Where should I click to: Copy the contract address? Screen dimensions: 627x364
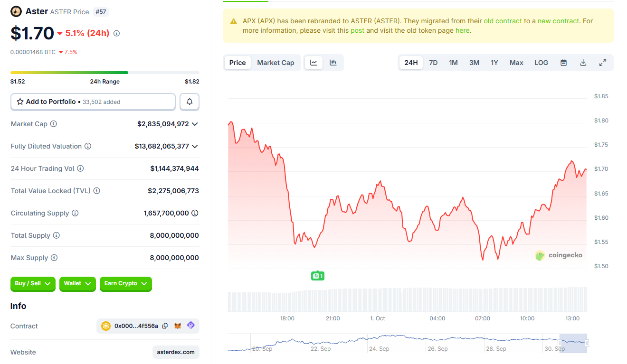[165, 326]
